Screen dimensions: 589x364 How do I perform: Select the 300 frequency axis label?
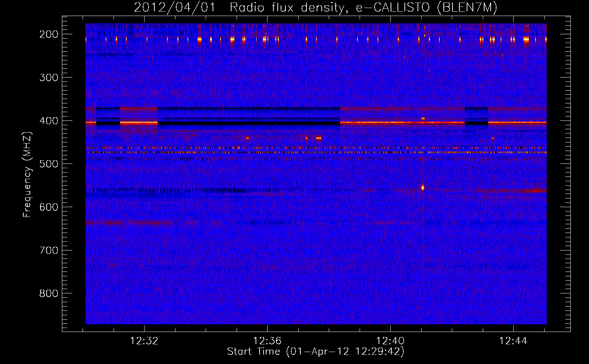click(49, 78)
